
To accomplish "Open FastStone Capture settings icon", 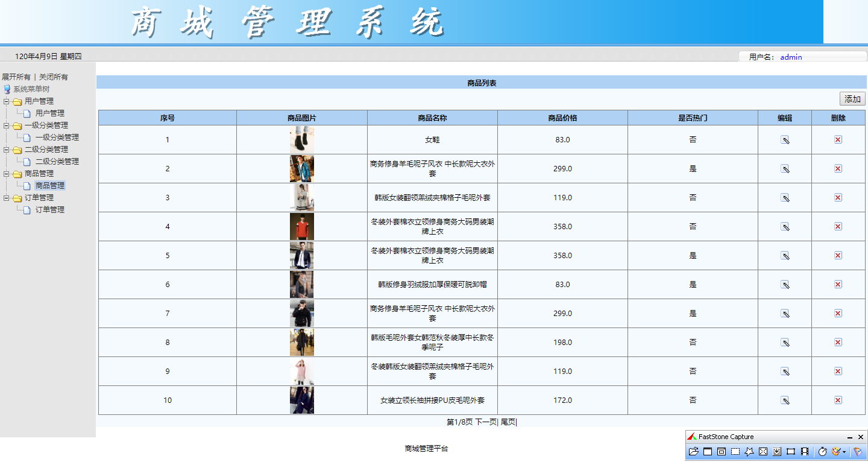I will click(858, 452).
